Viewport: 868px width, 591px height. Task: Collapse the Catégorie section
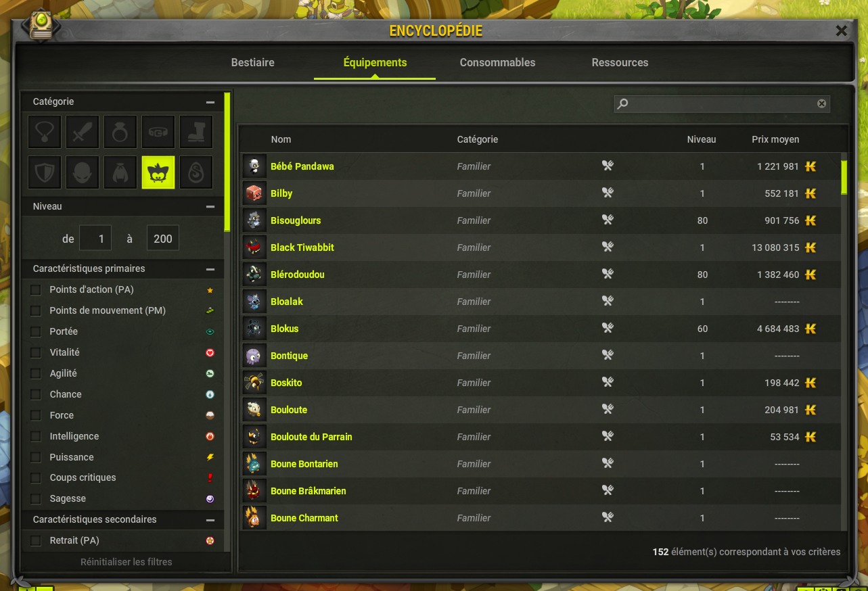click(210, 102)
